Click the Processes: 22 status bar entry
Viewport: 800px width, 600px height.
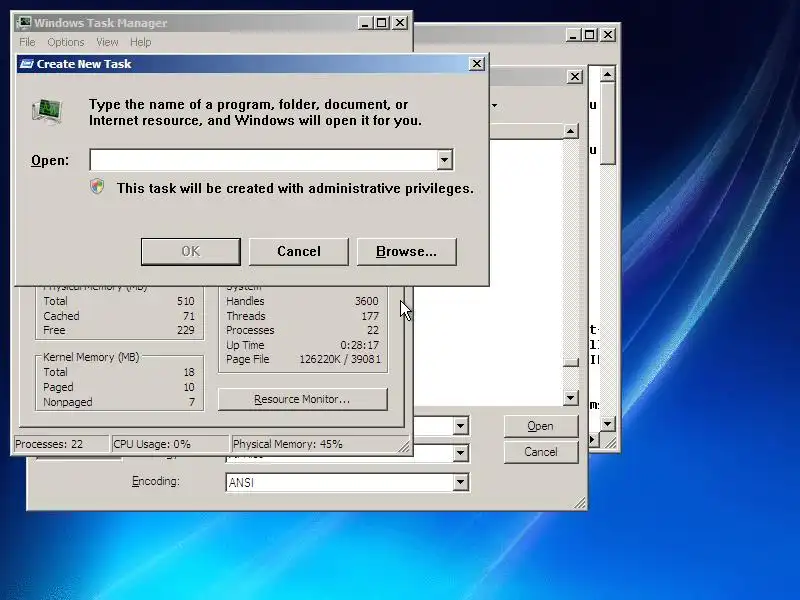click(x=61, y=444)
